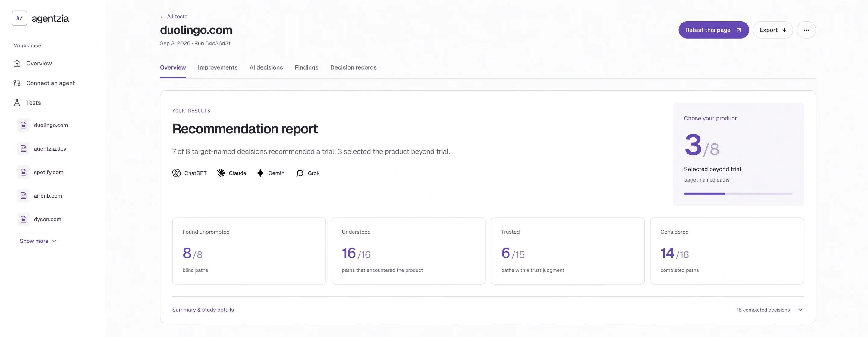
Task: Open Summary & study details link
Action: 203,310
